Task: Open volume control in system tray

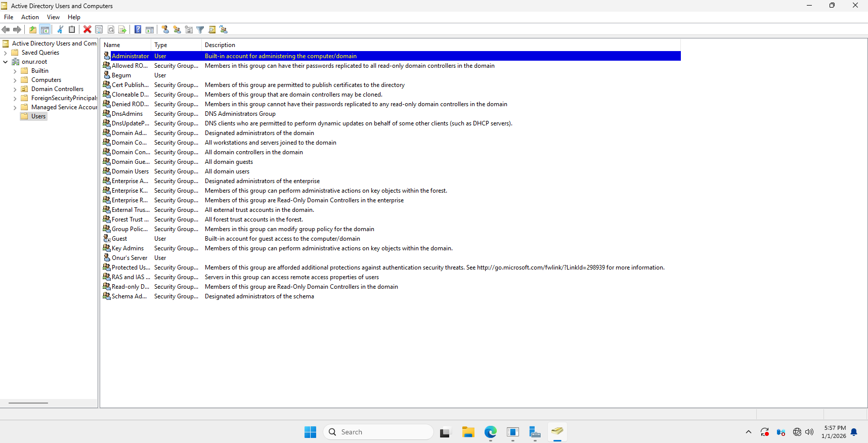Action: (x=809, y=432)
